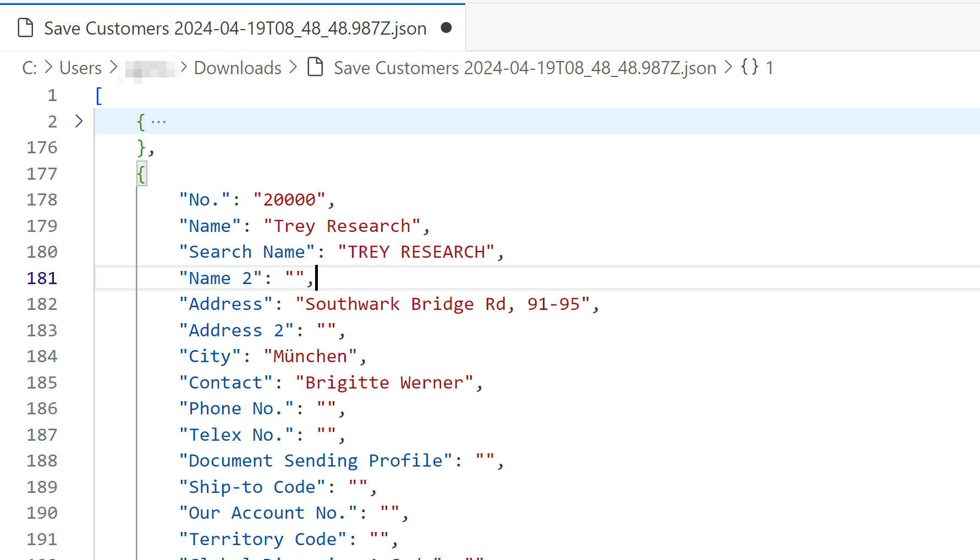Place cursor on the "Trey Research" value

[x=342, y=226]
